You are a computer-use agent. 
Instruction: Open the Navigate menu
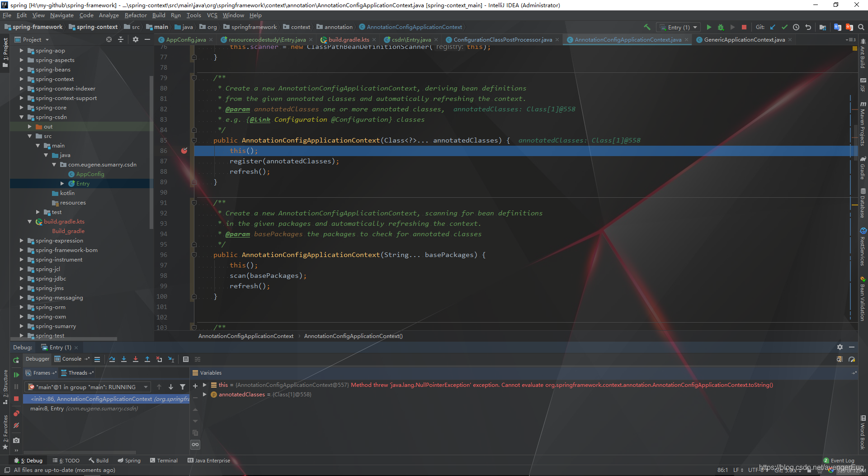[x=61, y=15]
